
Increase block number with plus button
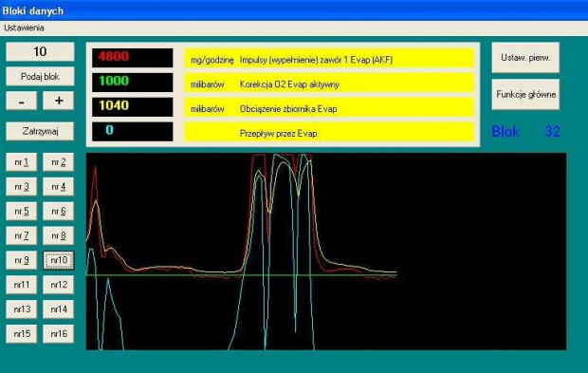59,101
